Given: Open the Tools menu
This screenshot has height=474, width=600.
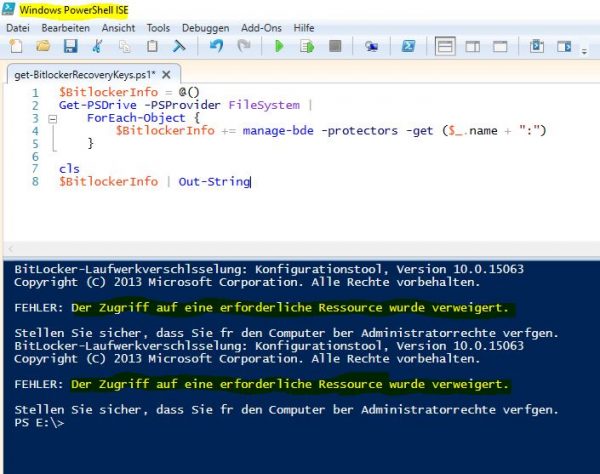Looking at the screenshot, I should (158, 28).
